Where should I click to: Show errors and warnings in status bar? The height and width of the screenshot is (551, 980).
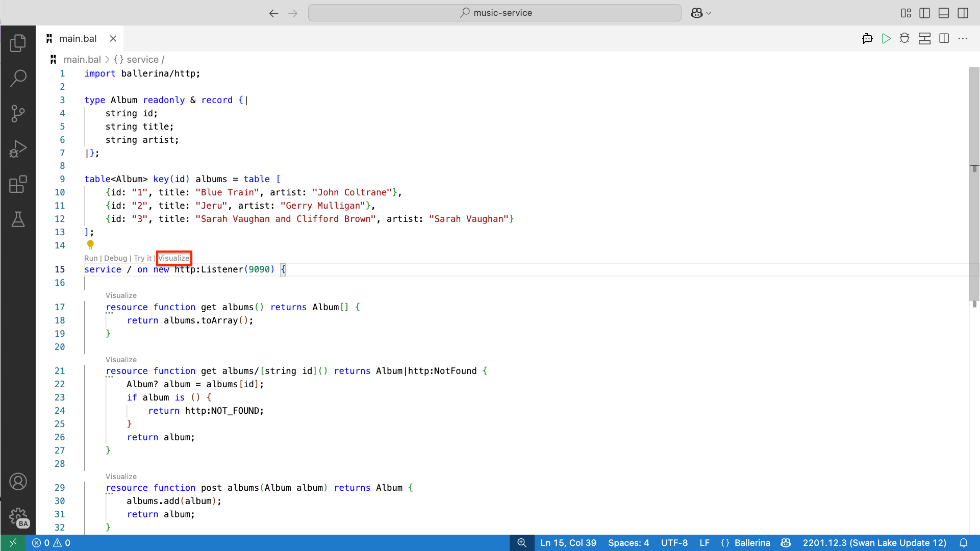click(x=51, y=543)
